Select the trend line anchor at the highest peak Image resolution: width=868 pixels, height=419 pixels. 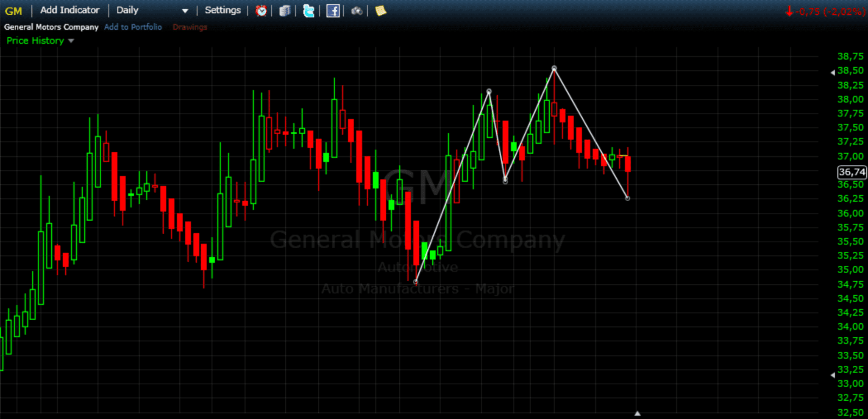point(554,68)
